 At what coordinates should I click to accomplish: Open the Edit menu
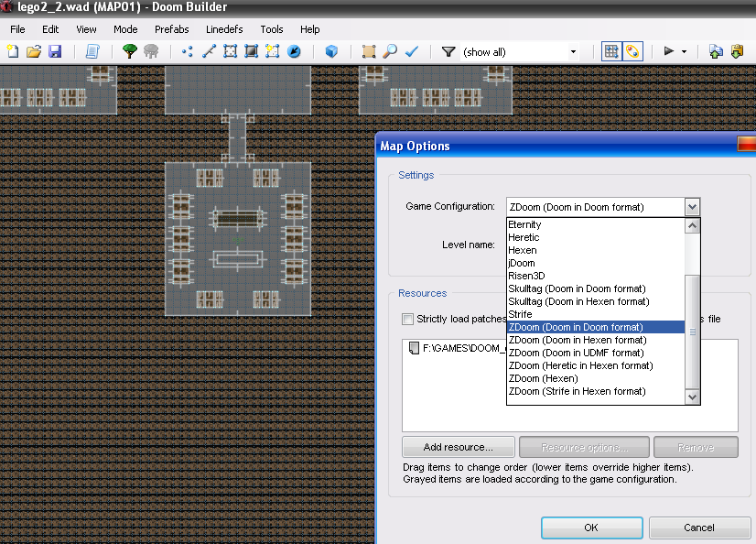(50, 29)
